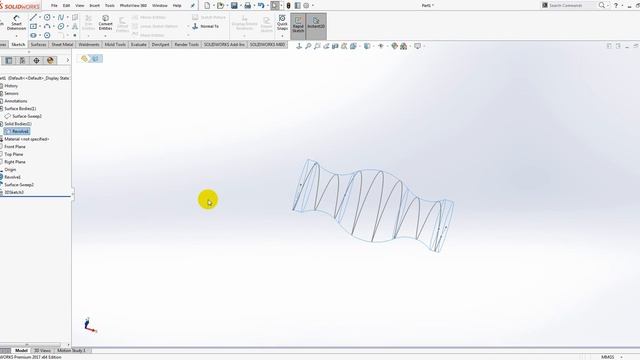Pin the menu bar with pushpin

(x=193, y=6)
